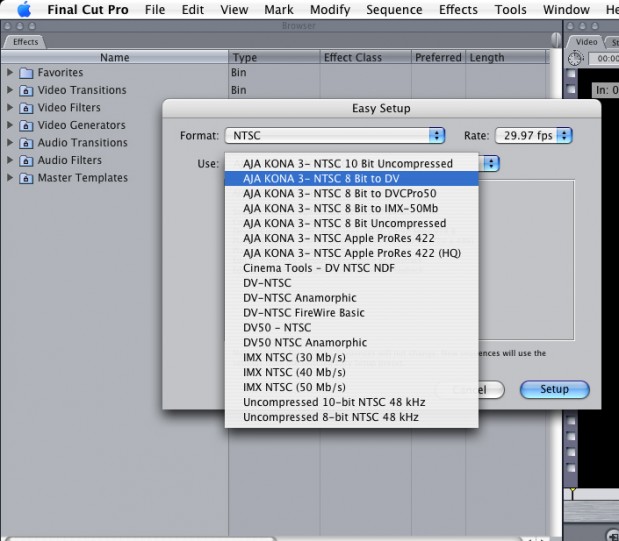This screenshot has height=541, width=619.
Task: Choose AJA KONA 3- NTSC Apple ProRes 422 (HQ)
Action: tap(351, 253)
